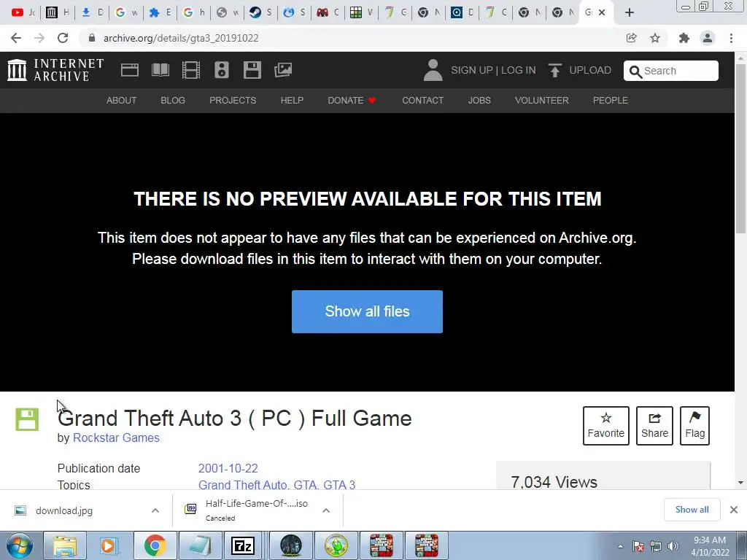Open the Audio speaker icon

pos(222,70)
